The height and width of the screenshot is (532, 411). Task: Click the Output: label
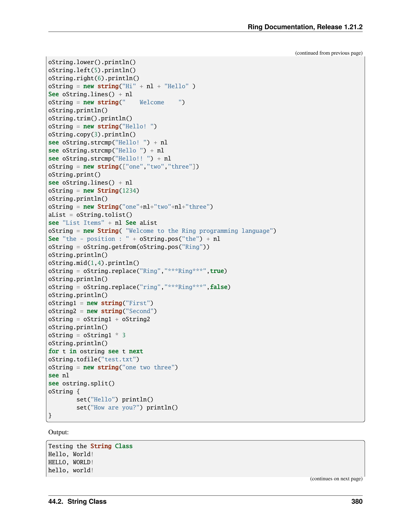[x=58, y=432]
